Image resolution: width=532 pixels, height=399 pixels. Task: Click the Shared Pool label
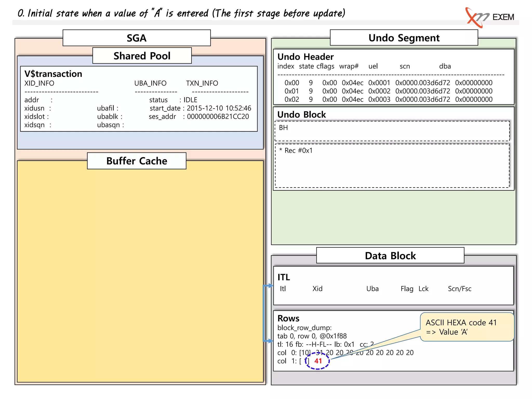tap(142, 56)
